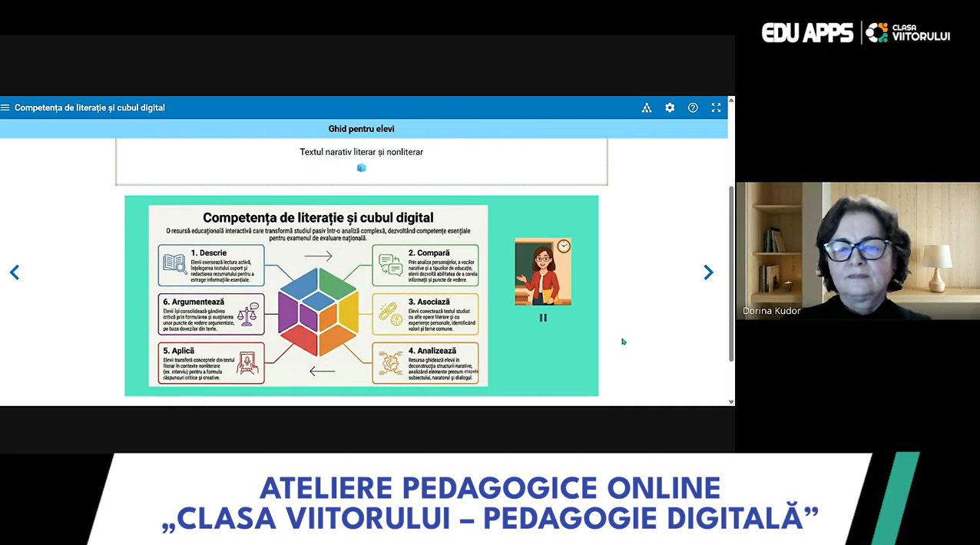Open the structure tree icon in header
The width and height of the screenshot is (980, 545).
point(647,108)
